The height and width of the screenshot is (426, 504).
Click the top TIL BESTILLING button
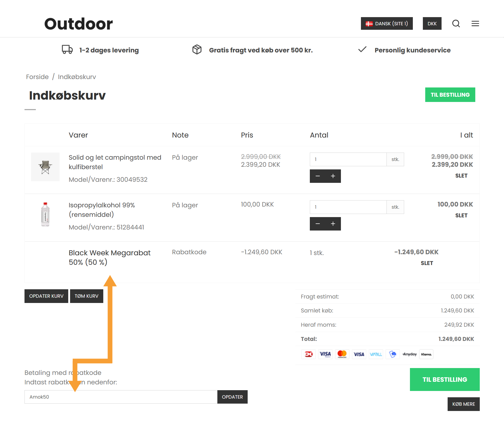[450, 95]
